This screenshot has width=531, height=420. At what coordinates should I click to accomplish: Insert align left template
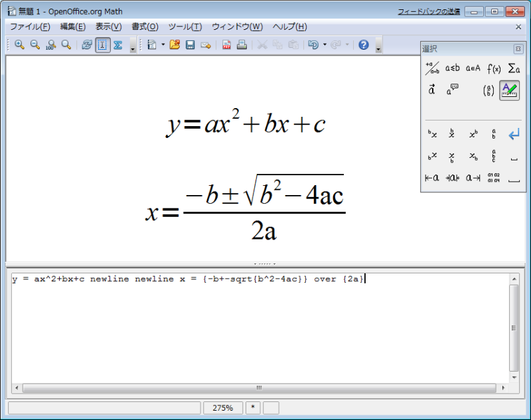pos(432,178)
